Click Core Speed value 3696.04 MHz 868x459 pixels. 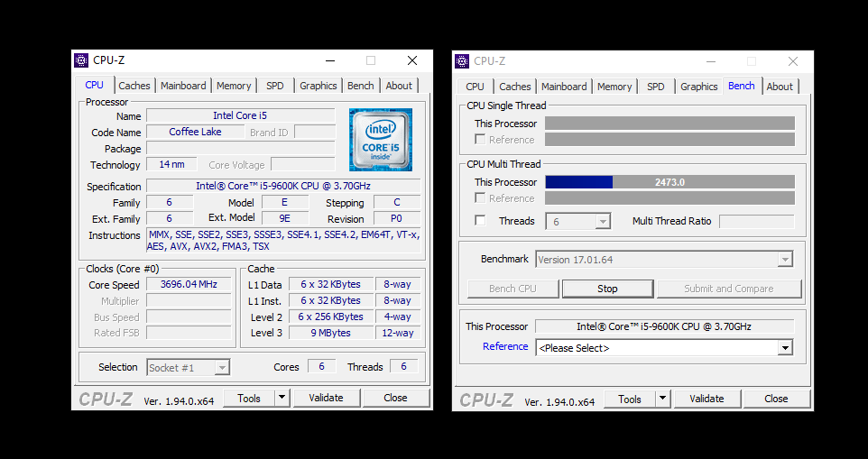[189, 284]
